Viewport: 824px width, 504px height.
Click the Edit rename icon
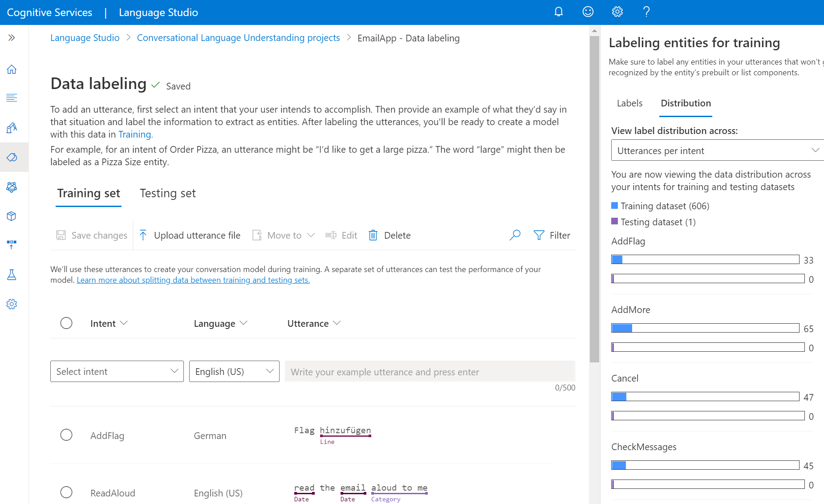pyautogui.click(x=331, y=235)
